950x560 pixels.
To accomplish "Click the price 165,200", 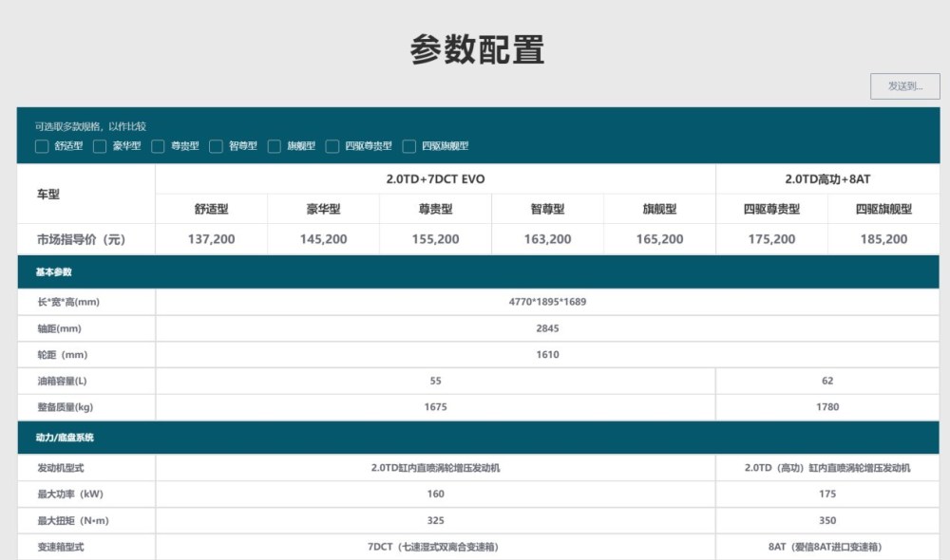I will tap(660, 239).
